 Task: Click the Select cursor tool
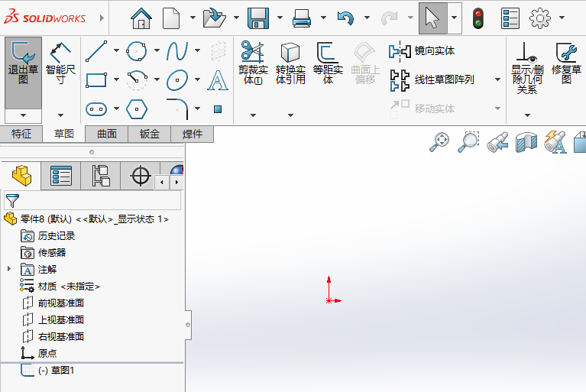click(432, 18)
